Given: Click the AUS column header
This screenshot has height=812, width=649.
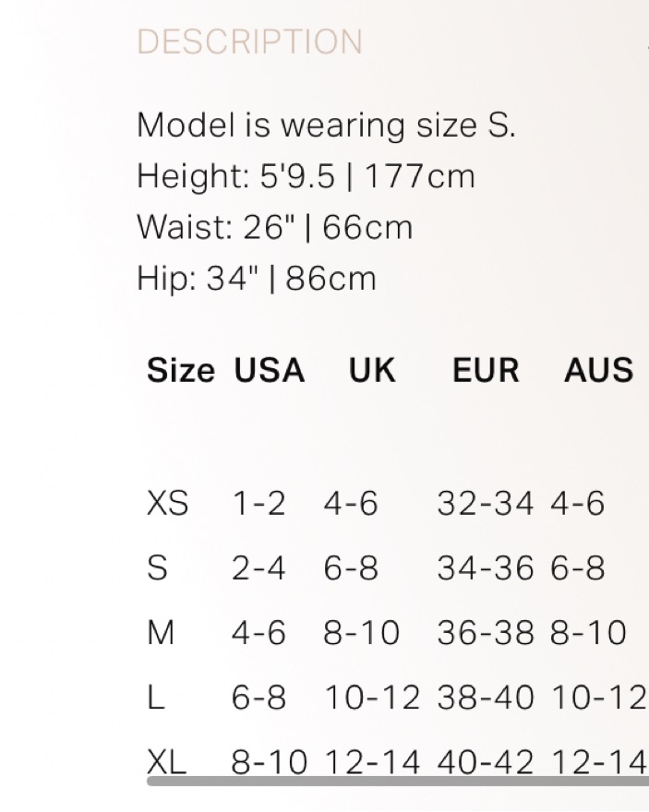Looking at the screenshot, I should click(598, 371).
